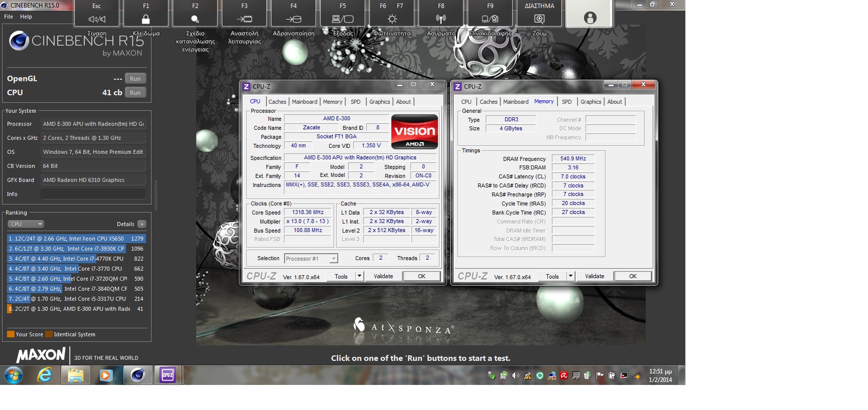Image resolution: width=868 pixels, height=410 pixels.
Task: Click the Info input field
Action: [x=93, y=194]
